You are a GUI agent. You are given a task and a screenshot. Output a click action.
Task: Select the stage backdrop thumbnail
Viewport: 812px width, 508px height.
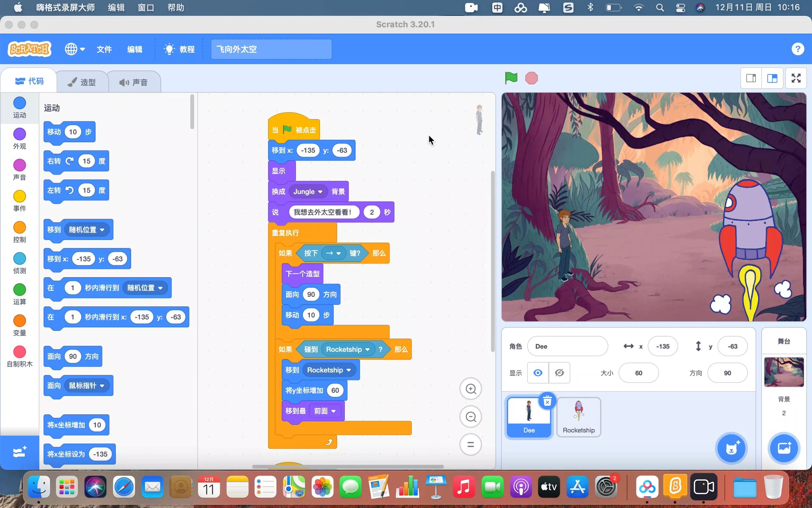pos(784,372)
